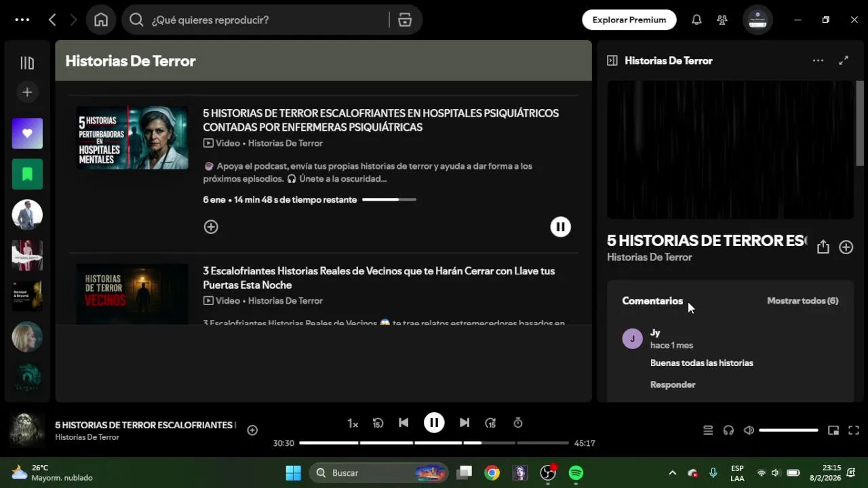
Task: Mute the player volume
Action: coord(749,430)
